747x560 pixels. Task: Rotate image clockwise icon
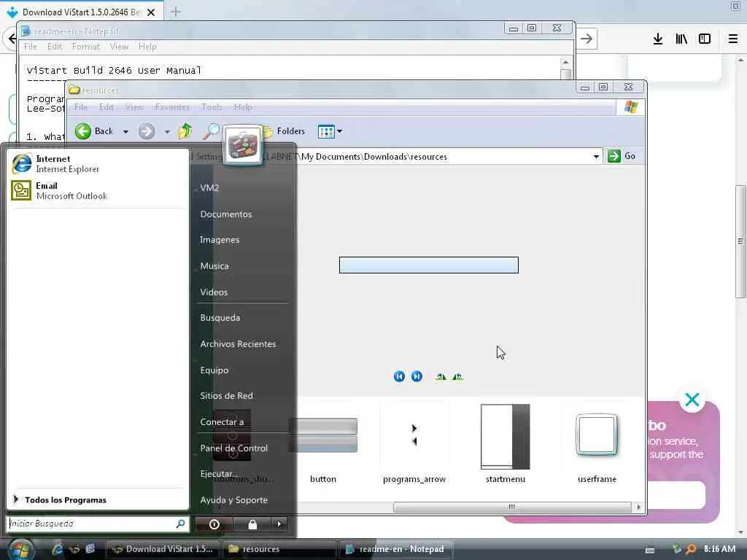click(441, 377)
